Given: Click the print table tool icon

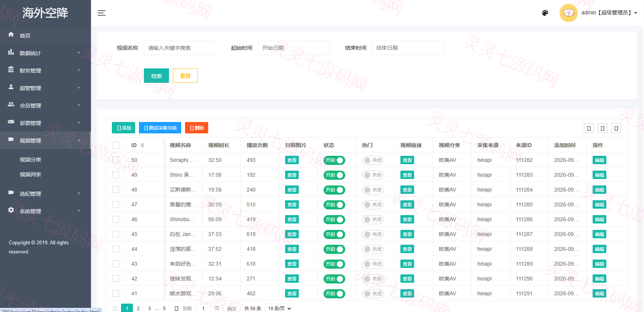Looking at the screenshot, I should tap(616, 128).
